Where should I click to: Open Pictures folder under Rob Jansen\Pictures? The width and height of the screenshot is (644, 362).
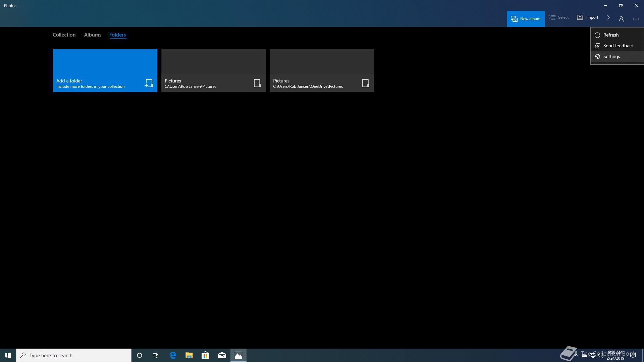(213, 70)
